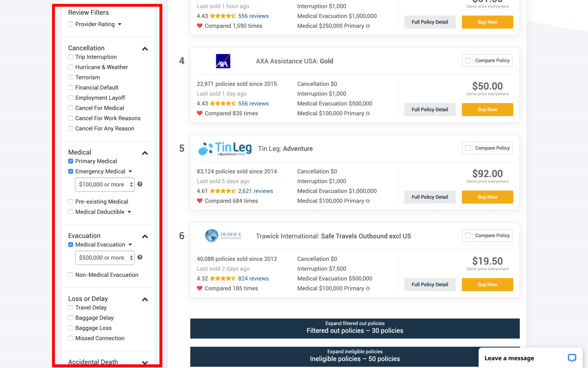The width and height of the screenshot is (588, 368).
Task: Open the Provider Rating dropdown arrow
Action: 120,24
